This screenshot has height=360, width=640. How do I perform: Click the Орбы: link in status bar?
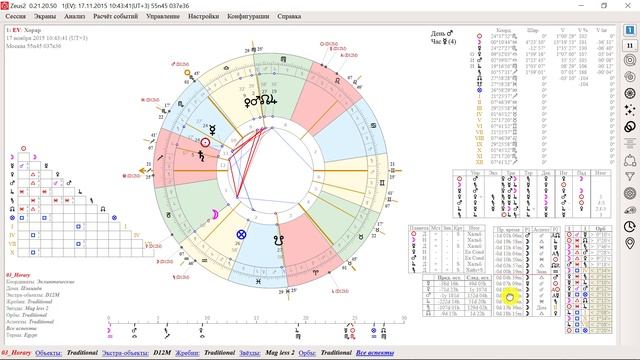pos(307,353)
